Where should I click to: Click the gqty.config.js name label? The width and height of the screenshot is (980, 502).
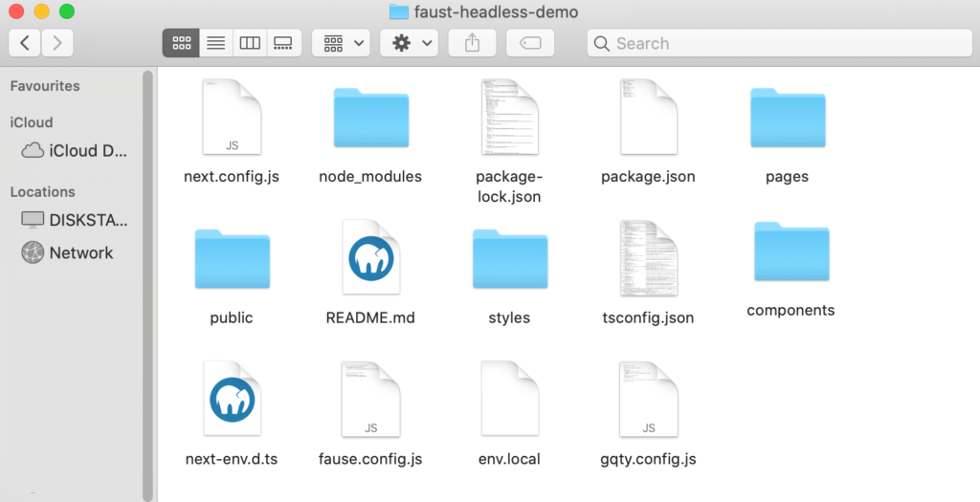tap(648, 459)
